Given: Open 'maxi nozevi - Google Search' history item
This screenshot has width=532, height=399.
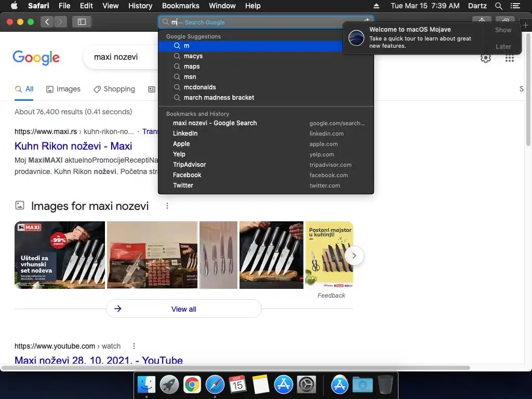Looking at the screenshot, I should tap(266, 123).
